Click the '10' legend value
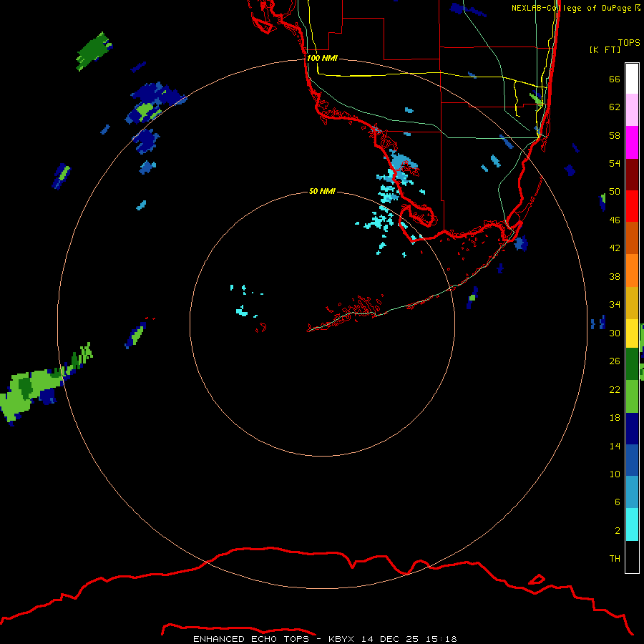 click(x=615, y=474)
